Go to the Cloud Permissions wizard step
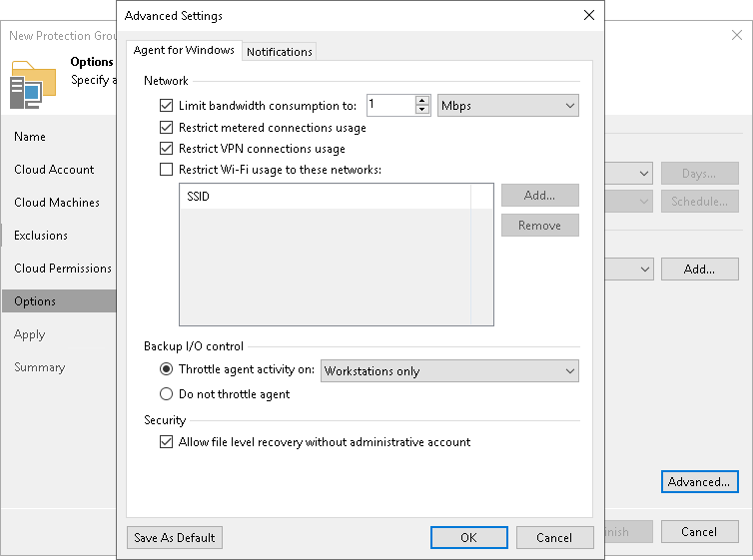 [x=63, y=269]
